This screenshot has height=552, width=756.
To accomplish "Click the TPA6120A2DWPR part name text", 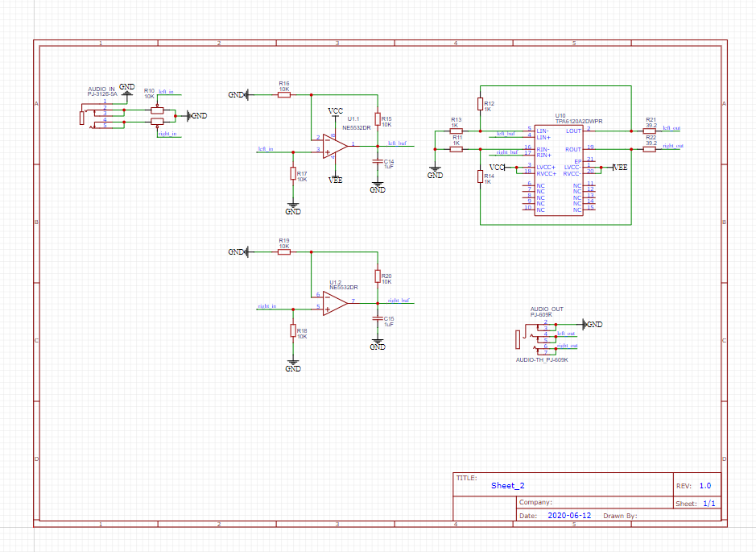I will click(579, 121).
